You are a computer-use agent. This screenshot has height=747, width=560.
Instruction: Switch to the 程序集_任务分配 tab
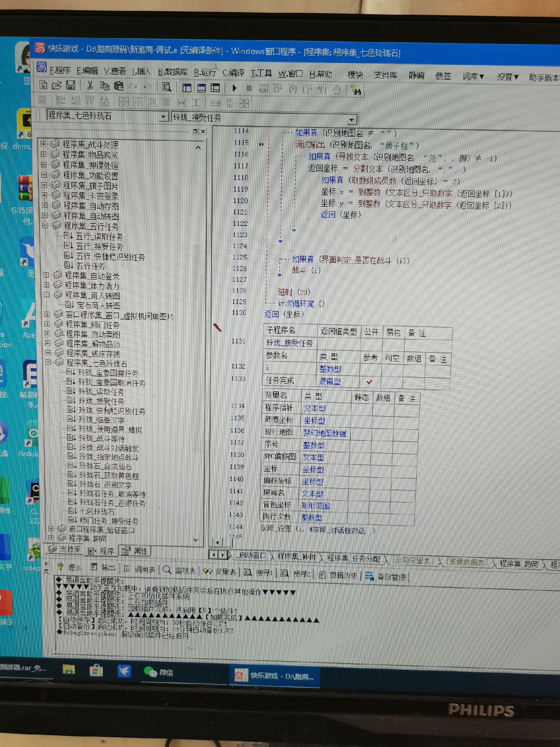(353, 558)
